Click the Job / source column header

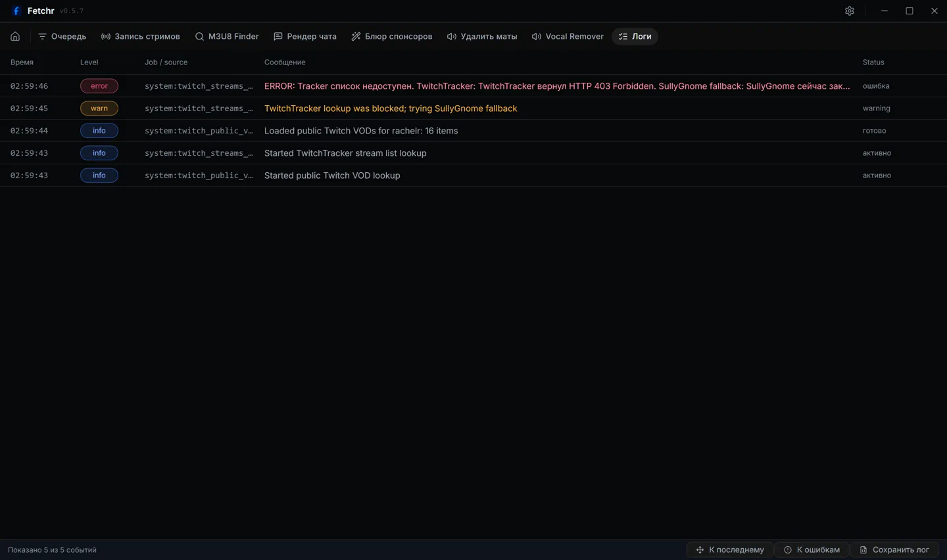click(166, 62)
